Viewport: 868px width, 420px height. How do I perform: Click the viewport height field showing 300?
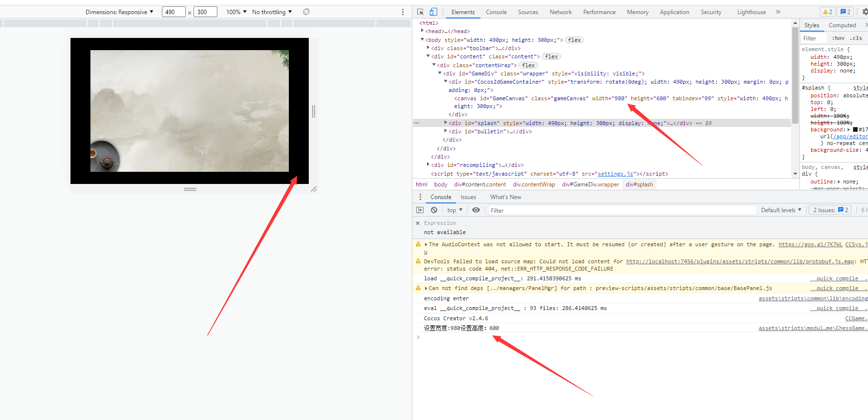205,12
